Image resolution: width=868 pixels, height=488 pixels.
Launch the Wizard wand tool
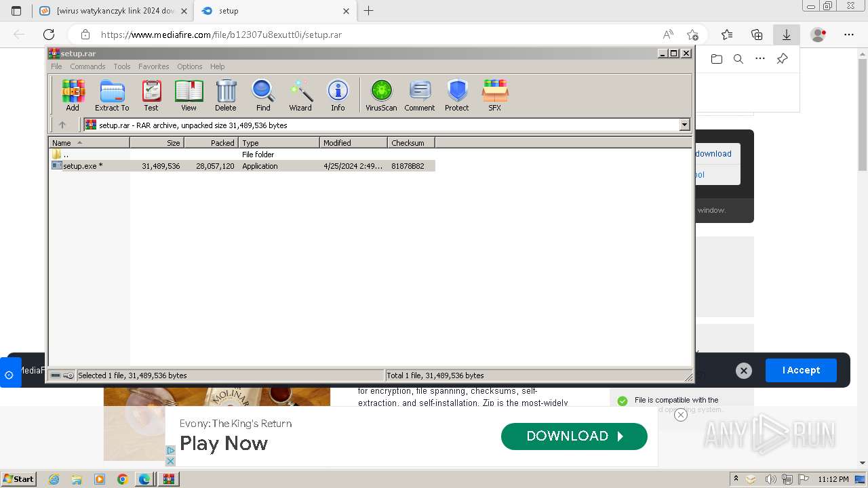[300, 95]
